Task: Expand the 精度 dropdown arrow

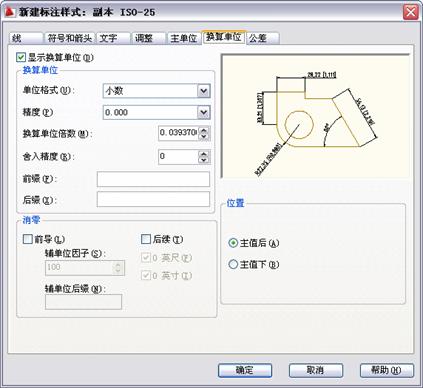Action: click(203, 112)
